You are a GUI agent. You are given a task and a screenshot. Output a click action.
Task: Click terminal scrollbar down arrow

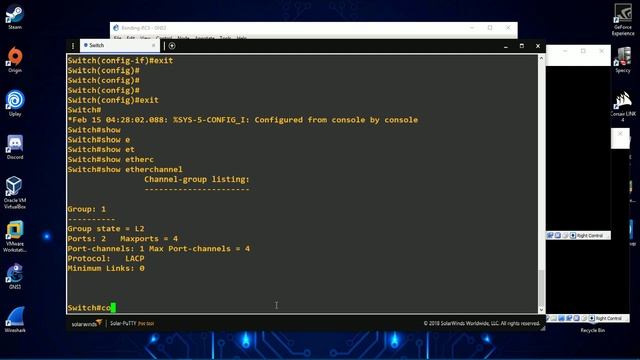point(541,310)
